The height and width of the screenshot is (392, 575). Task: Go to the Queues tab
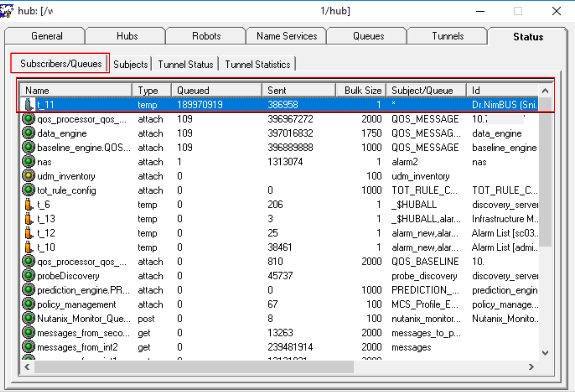point(368,36)
